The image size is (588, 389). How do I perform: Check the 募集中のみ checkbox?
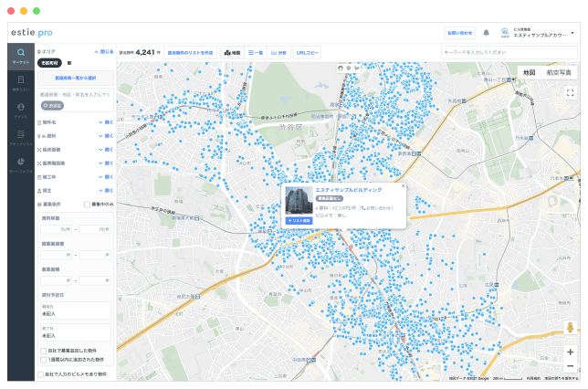88,204
